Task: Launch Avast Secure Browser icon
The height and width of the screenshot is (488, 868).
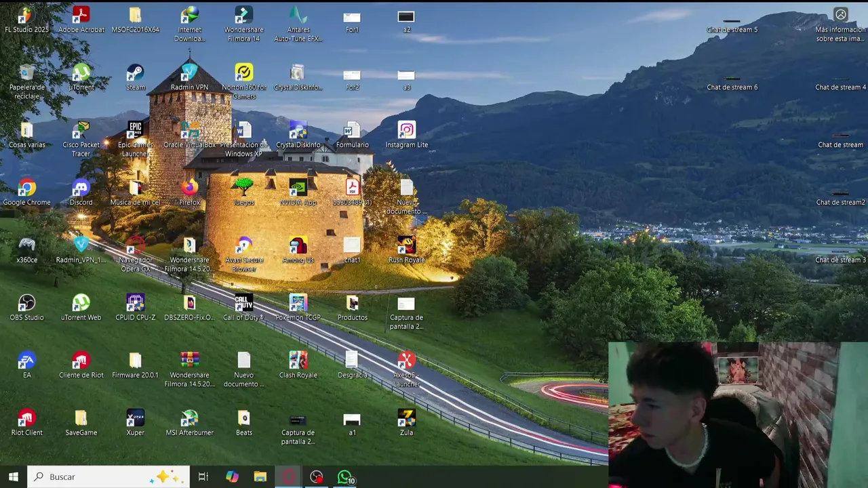Action: click(x=243, y=245)
